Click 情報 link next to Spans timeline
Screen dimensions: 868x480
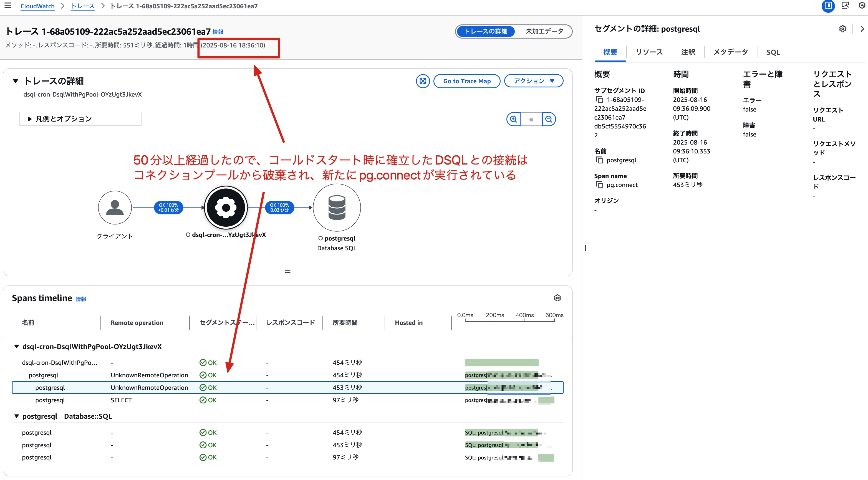(x=81, y=299)
